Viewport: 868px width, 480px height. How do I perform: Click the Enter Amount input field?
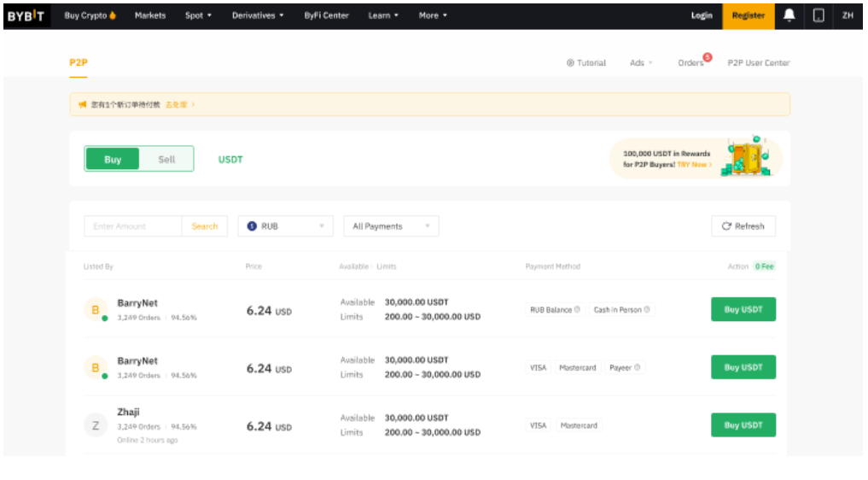tap(133, 226)
